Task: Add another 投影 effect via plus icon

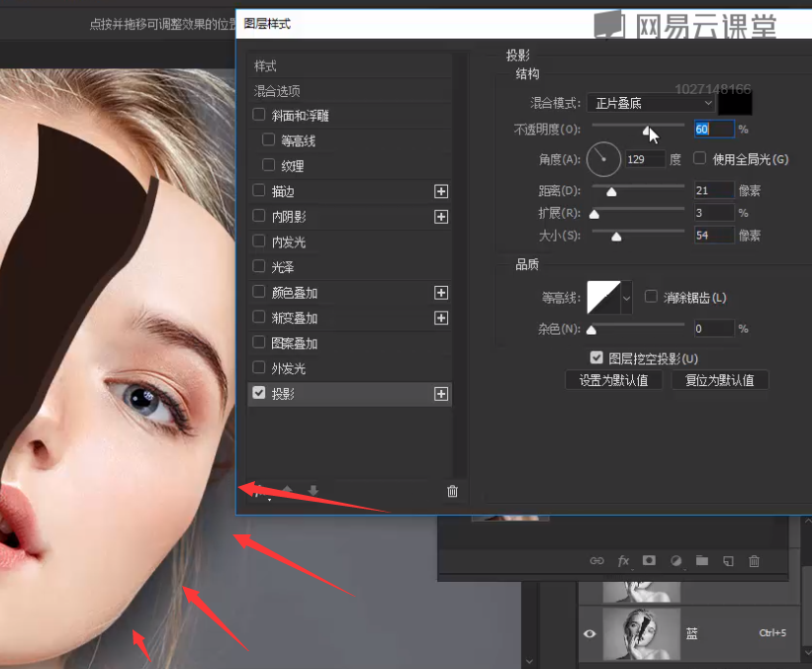Action: pyautogui.click(x=441, y=394)
